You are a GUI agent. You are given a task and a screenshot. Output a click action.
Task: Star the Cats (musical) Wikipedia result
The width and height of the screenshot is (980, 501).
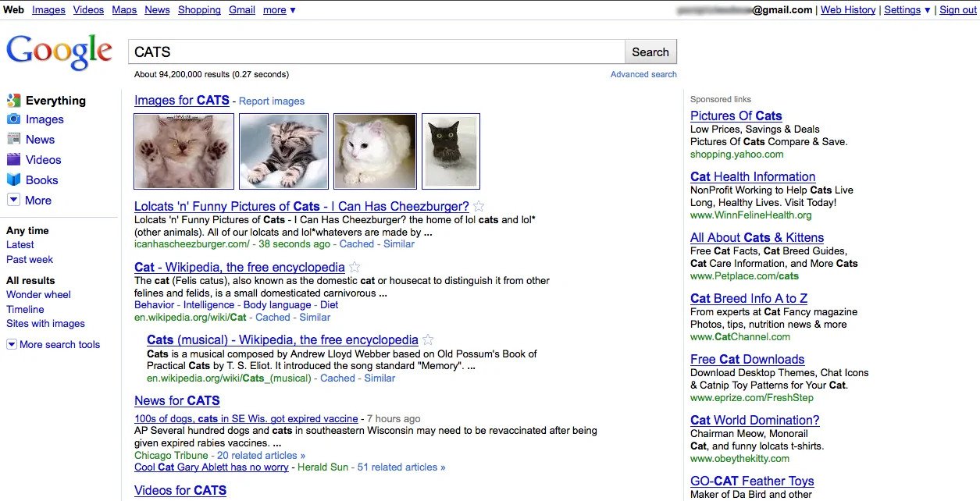pyautogui.click(x=428, y=340)
